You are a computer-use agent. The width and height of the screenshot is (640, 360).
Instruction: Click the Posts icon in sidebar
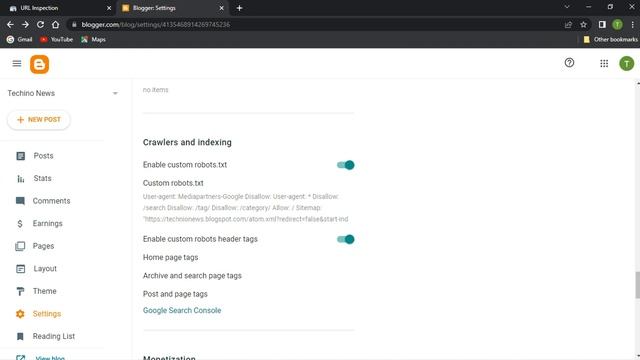(20, 156)
